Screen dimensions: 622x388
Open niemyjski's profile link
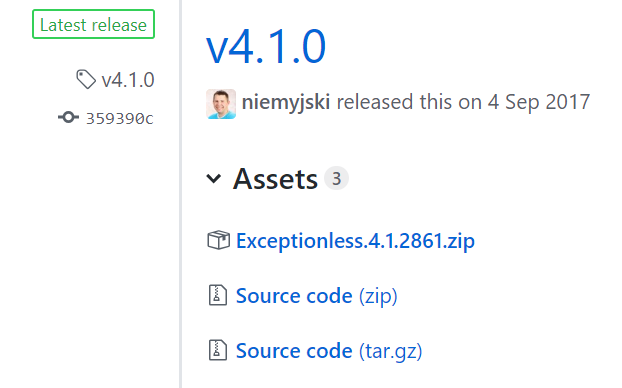point(286,102)
